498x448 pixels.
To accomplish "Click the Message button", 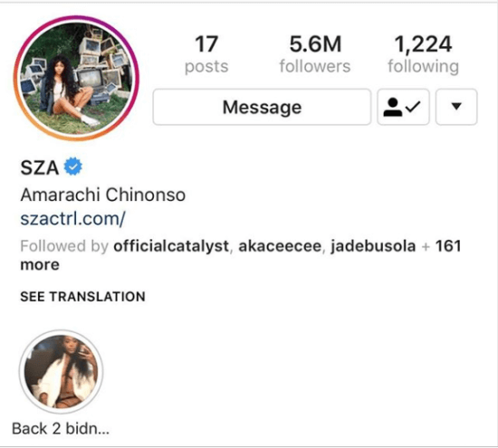I will pos(262,107).
